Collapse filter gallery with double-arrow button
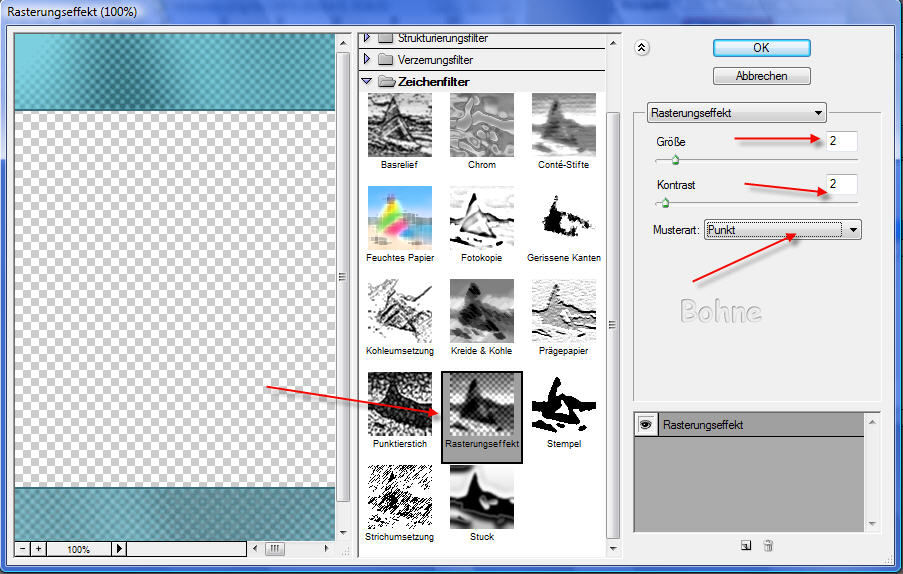 click(642, 47)
